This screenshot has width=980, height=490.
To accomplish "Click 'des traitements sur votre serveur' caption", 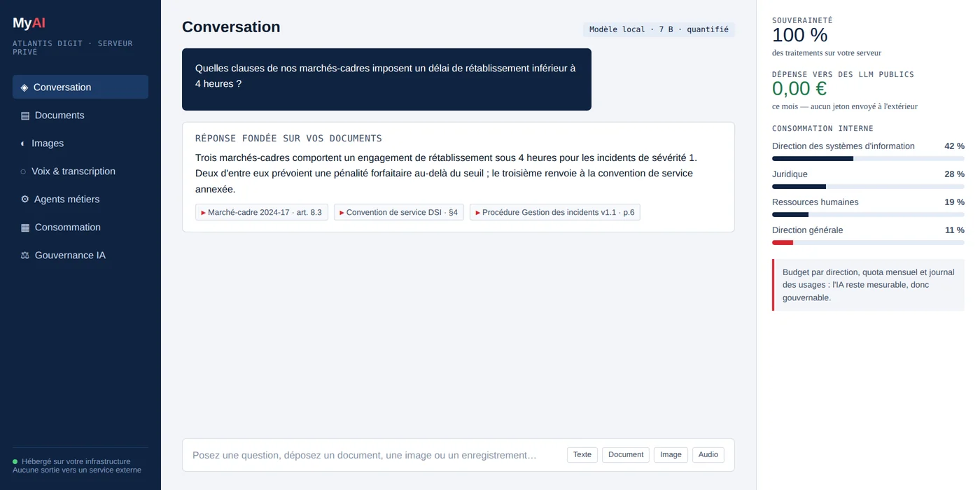I will click(x=827, y=53).
